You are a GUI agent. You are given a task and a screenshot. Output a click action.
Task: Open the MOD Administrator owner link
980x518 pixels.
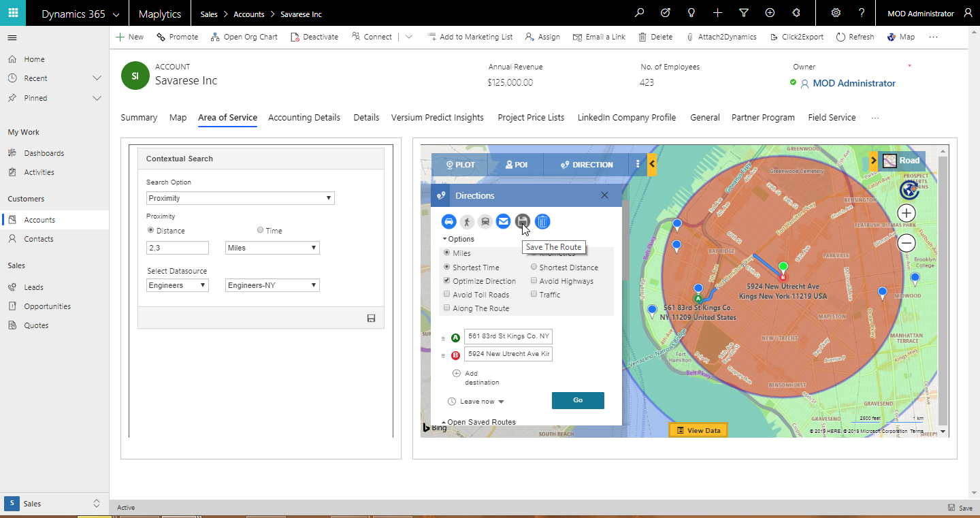(854, 83)
